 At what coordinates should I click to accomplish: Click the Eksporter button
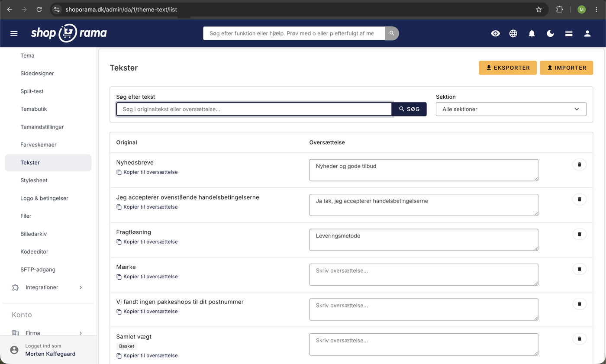(508, 68)
